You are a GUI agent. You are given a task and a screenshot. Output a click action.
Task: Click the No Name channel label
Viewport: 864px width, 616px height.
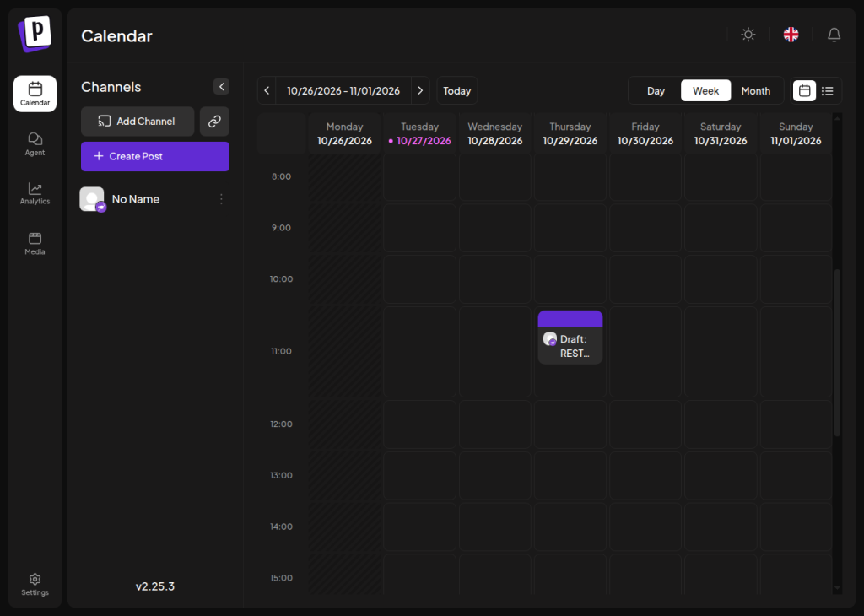point(136,199)
